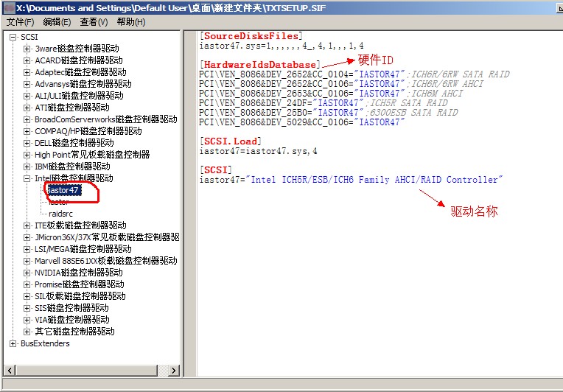Expand the Marvell 88SE61XX node
The image size is (563, 392).
pos(27,261)
